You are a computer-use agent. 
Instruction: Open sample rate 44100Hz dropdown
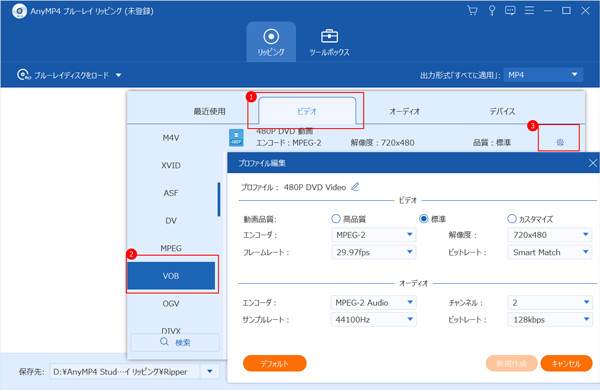(x=373, y=320)
